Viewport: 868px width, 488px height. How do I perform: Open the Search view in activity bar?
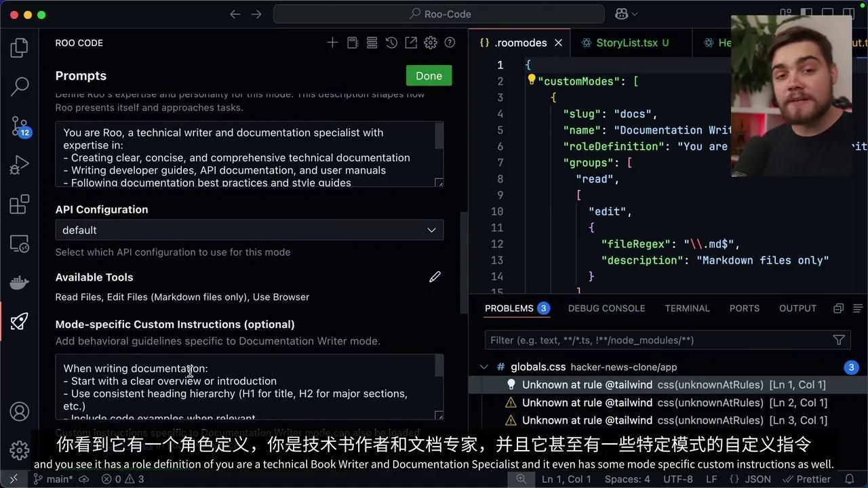pyautogui.click(x=20, y=86)
